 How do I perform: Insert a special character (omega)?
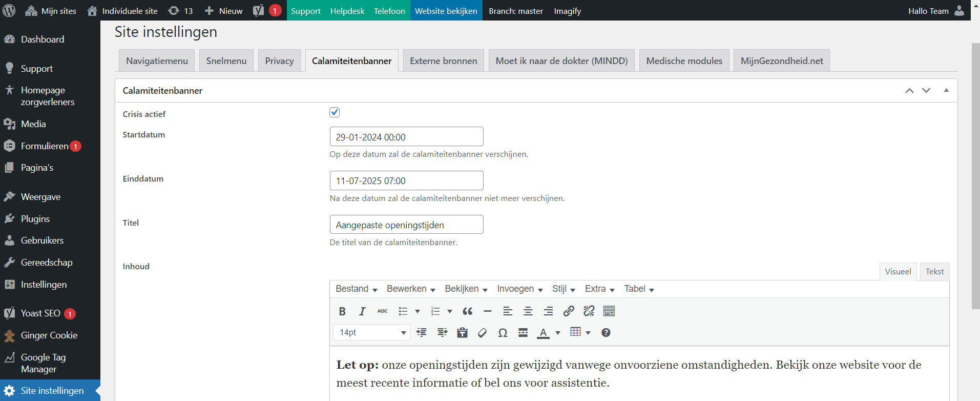[503, 333]
